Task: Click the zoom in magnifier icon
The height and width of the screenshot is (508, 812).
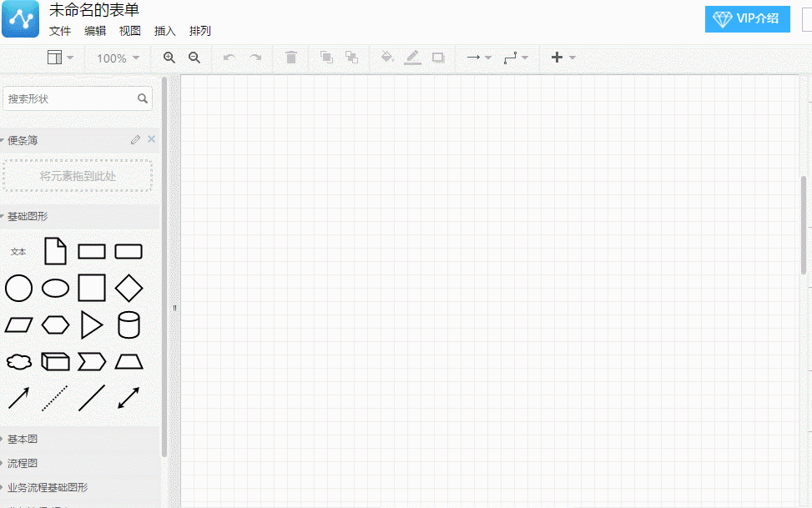Action: (169, 58)
